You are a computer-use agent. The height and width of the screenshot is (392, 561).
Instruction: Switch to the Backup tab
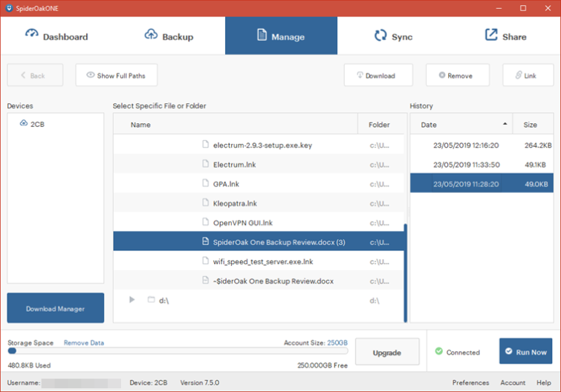pyautogui.click(x=169, y=36)
